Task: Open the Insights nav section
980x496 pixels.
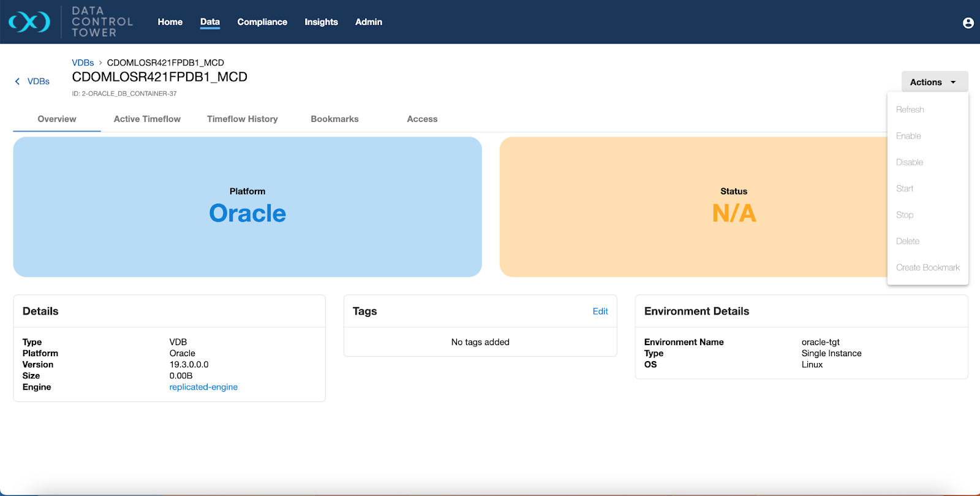Action: [321, 22]
